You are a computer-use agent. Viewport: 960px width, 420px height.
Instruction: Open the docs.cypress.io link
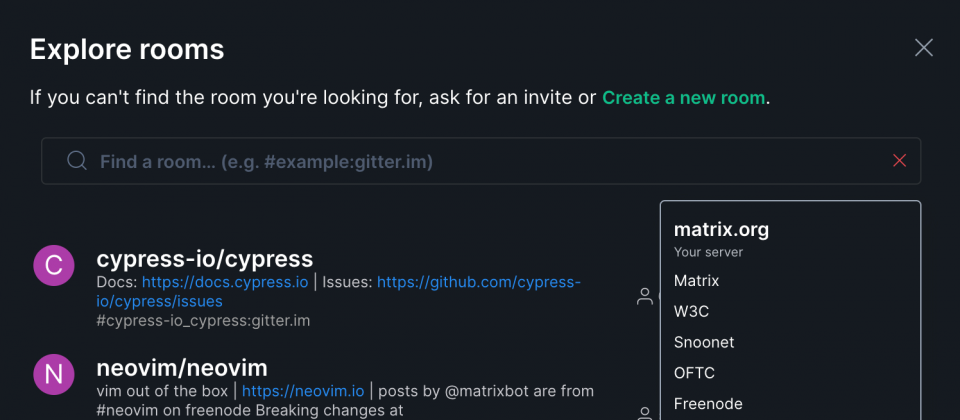click(x=225, y=282)
